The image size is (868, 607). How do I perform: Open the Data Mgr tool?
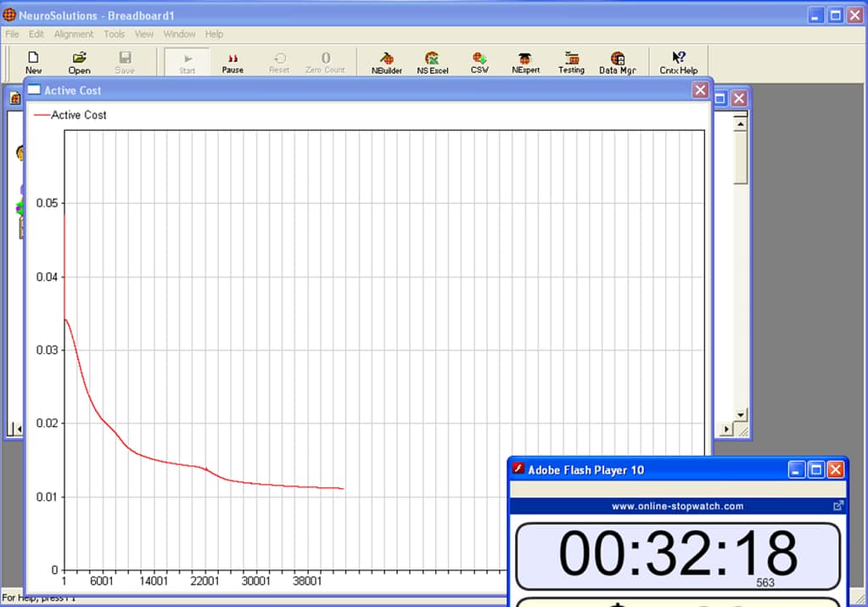pyautogui.click(x=617, y=62)
